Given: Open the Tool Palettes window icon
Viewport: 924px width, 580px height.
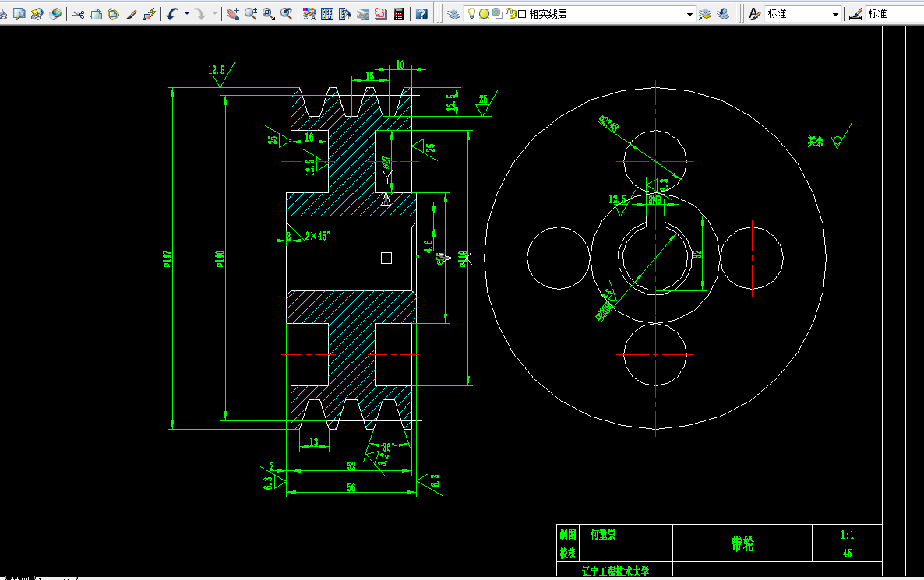Looking at the screenshot, I should point(345,13).
